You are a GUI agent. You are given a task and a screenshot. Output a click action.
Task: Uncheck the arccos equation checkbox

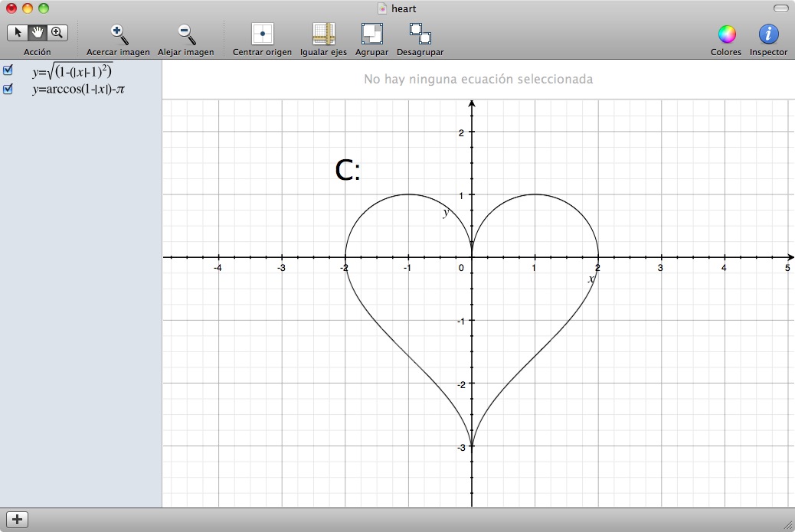tap(8, 89)
